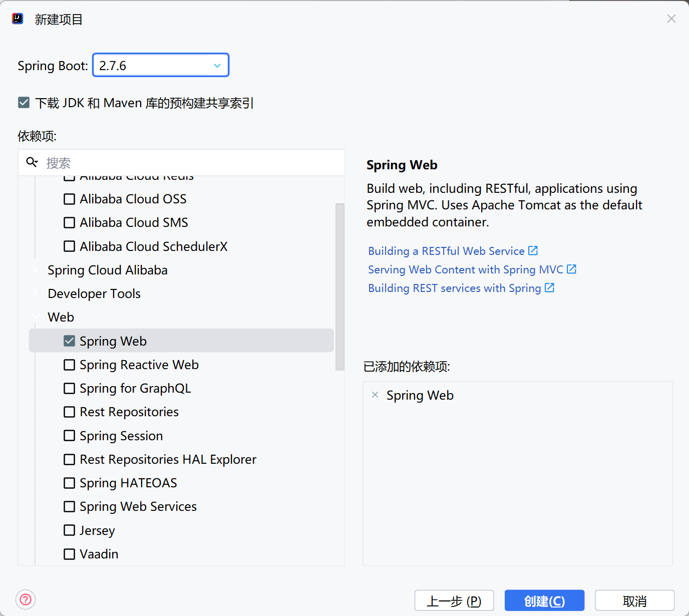Click the search magnifier icon
The image size is (689, 616).
tap(32, 162)
